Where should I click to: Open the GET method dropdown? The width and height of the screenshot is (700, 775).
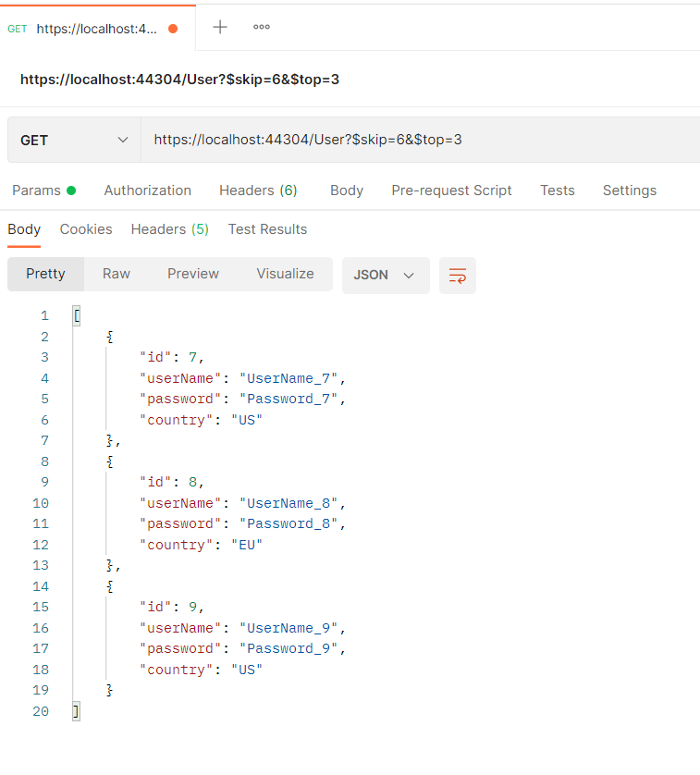(x=74, y=140)
